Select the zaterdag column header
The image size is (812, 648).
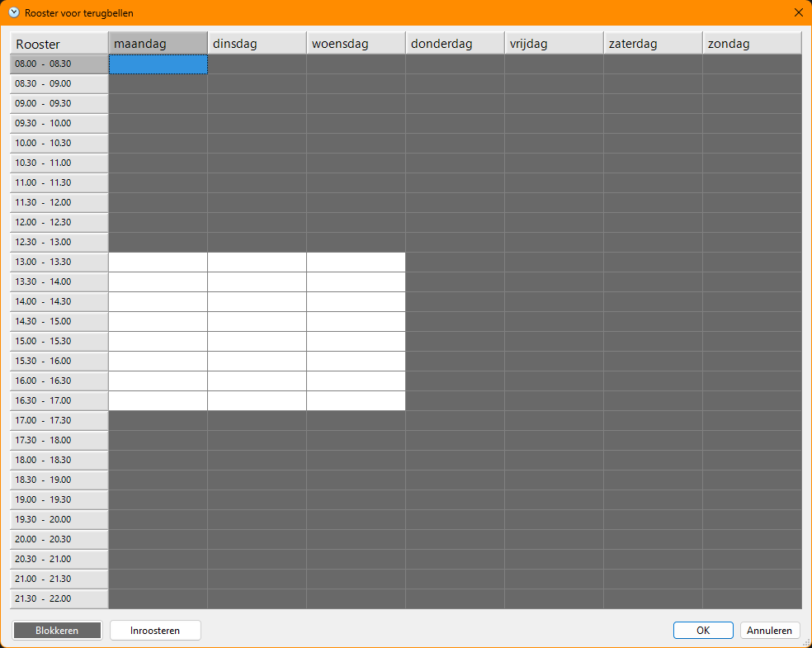[653, 44]
